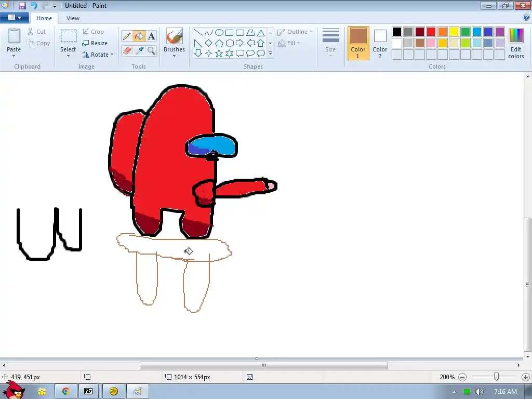The height and width of the screenshot is (399, 532).
Task: Select the Magnifier tool
Action: [151, 51]
